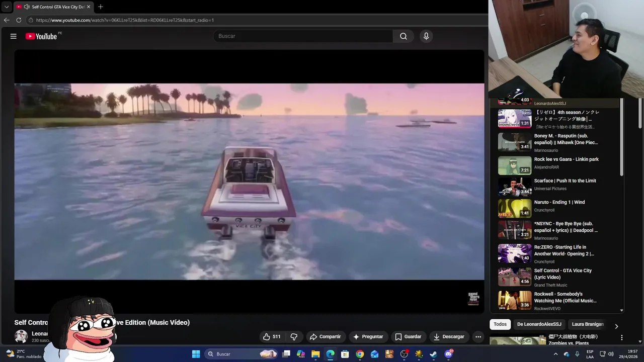644x362 pixels.
Task: Open Universal Pictures channel name
Action: (550, 189)
